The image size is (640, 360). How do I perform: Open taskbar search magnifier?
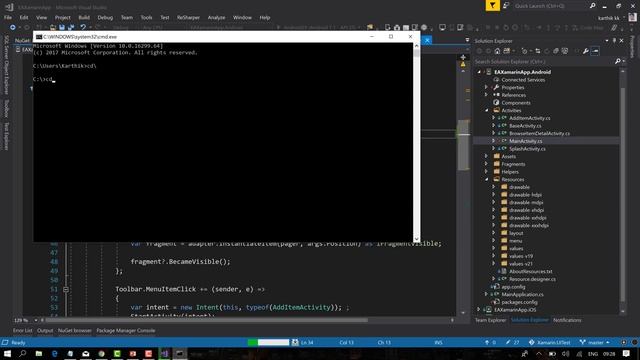pyautogui.click(x=23, y=353)
